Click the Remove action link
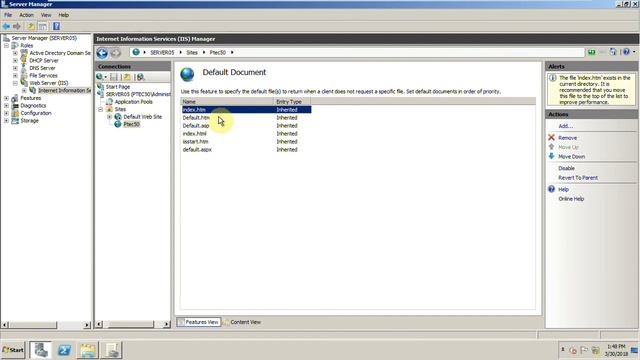 click(x=567, y=138)
